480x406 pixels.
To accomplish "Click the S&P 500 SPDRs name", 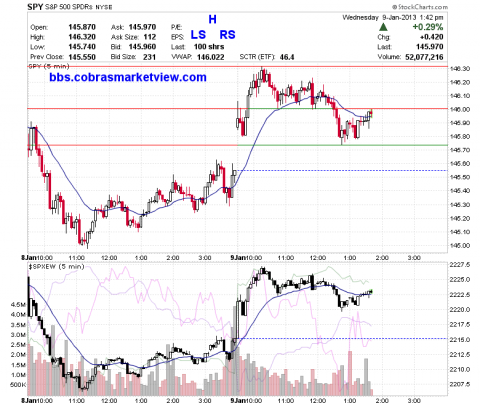I will point(69,7).
